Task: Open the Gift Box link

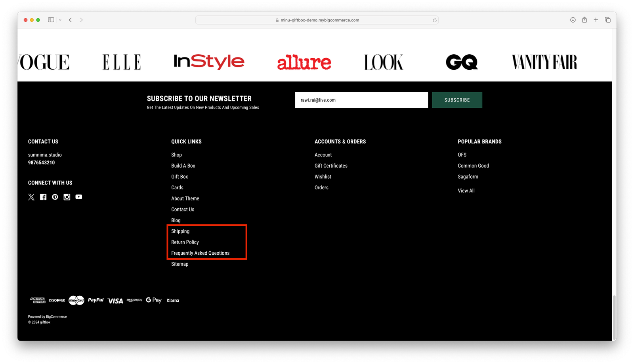Action: 180,177
